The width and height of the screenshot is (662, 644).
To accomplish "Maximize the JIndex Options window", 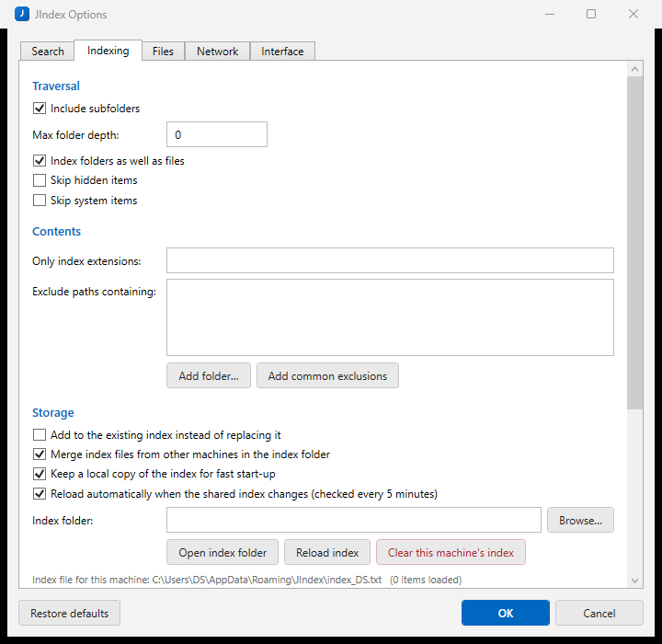I will click(591, 14).
